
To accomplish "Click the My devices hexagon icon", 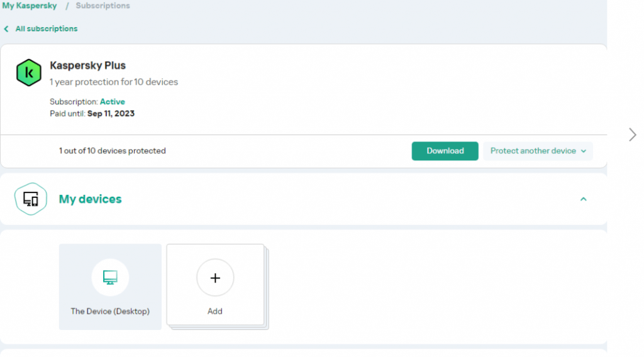I will pos(31,199).
